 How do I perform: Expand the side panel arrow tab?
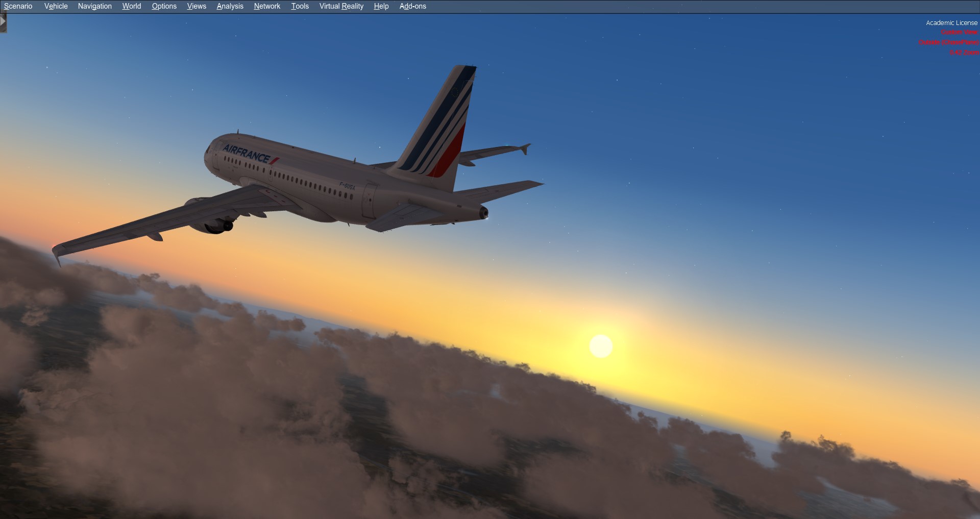[3, 22]
